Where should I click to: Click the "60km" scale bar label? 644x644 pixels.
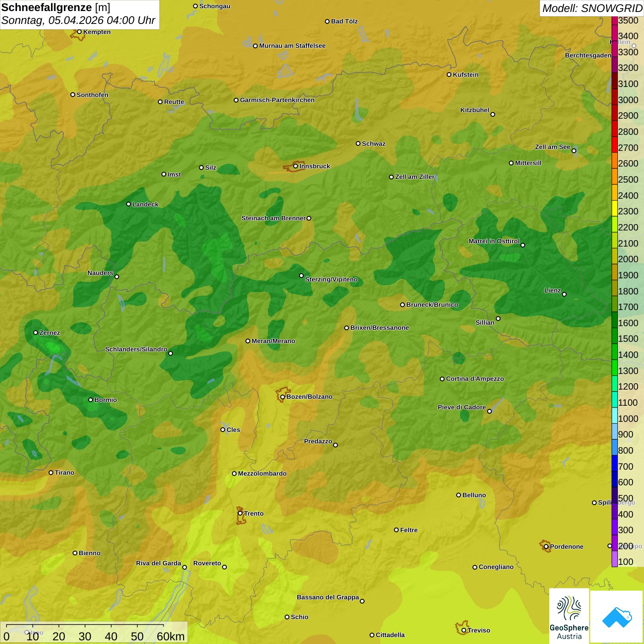click(x=171, y=636)
